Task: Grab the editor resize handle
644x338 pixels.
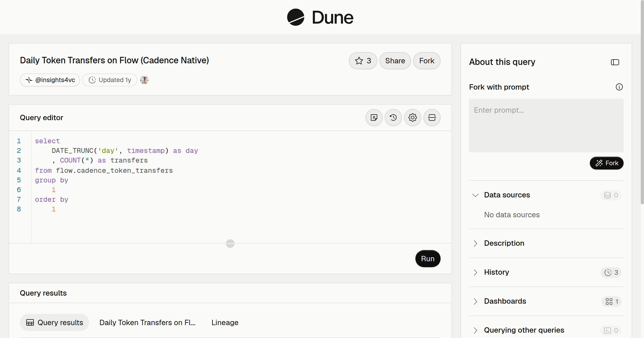Action: click(x=230, y=244)
